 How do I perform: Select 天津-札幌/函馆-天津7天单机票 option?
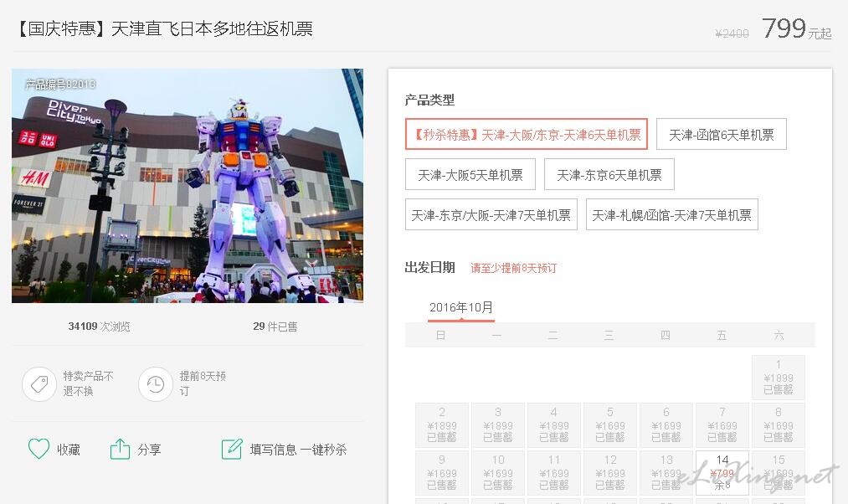671,214
